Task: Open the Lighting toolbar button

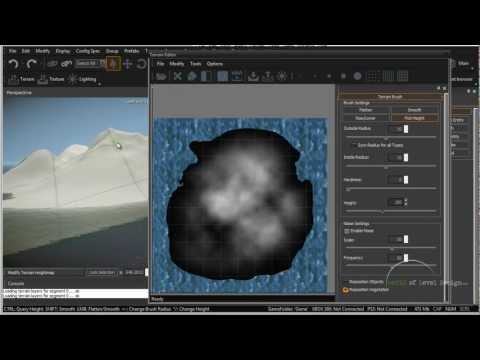Action: tap(82, 79)
